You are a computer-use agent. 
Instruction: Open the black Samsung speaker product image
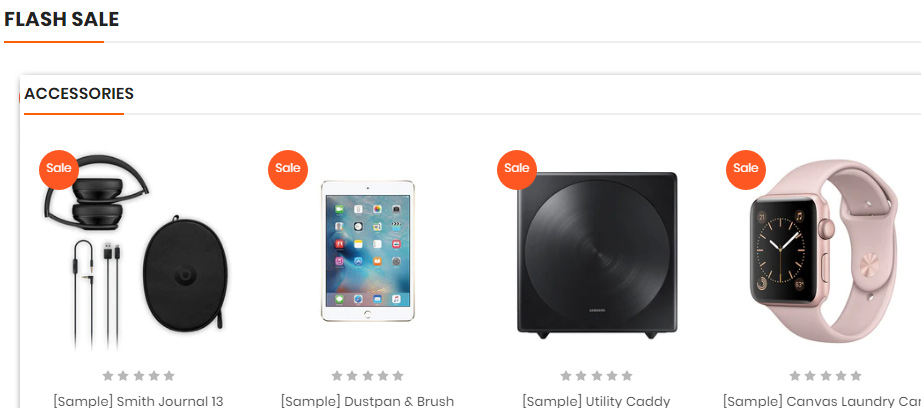[x=597, y=255]
